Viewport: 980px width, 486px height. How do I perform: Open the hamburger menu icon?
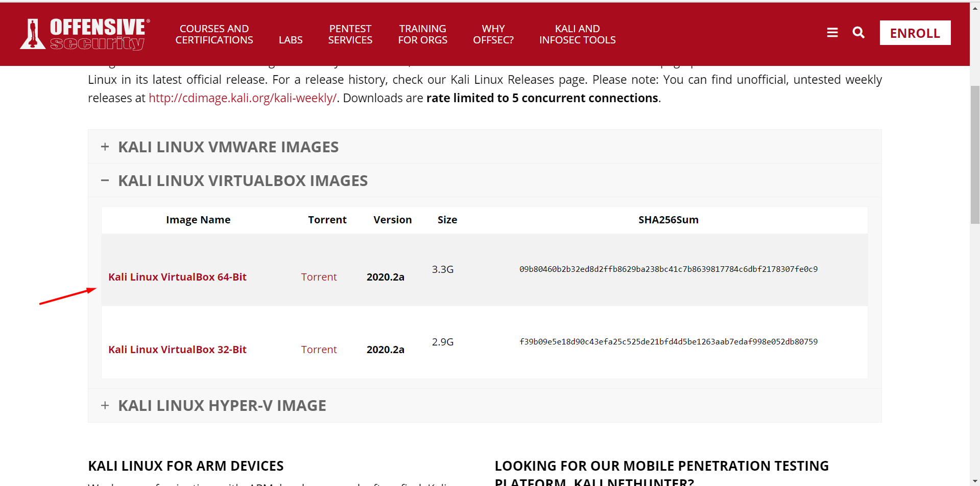click(832, 33)
